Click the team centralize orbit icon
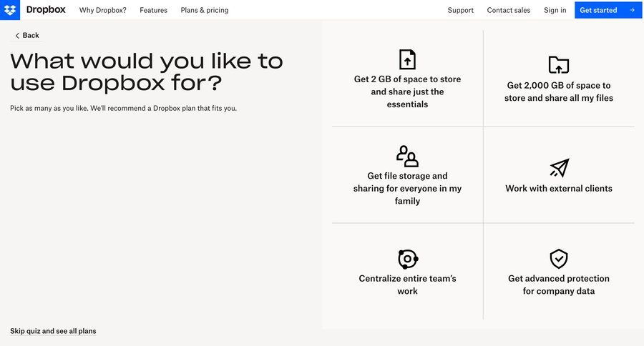Viewport: 644px width, 346px height. [x=407, y=259]
